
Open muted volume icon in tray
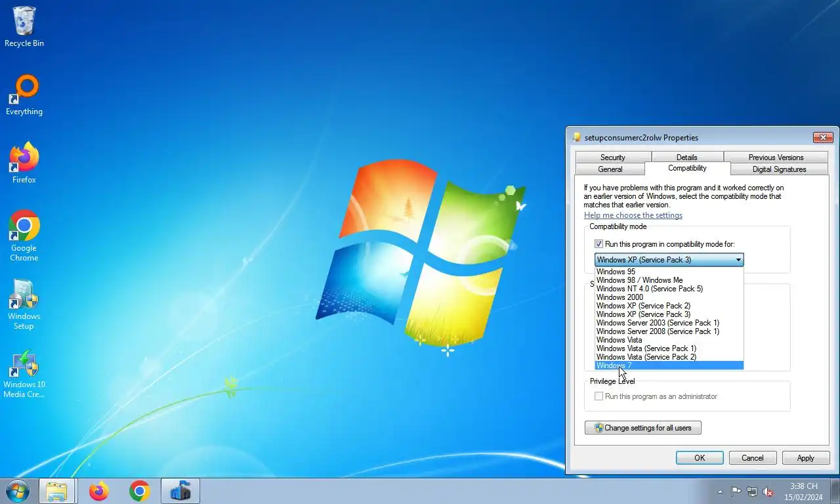(x=768, y=492)
